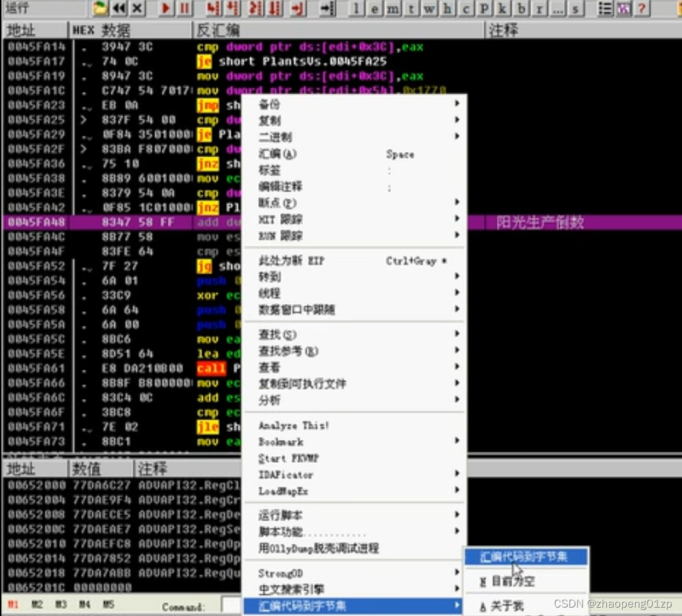Click the Close program X icon

137,8
